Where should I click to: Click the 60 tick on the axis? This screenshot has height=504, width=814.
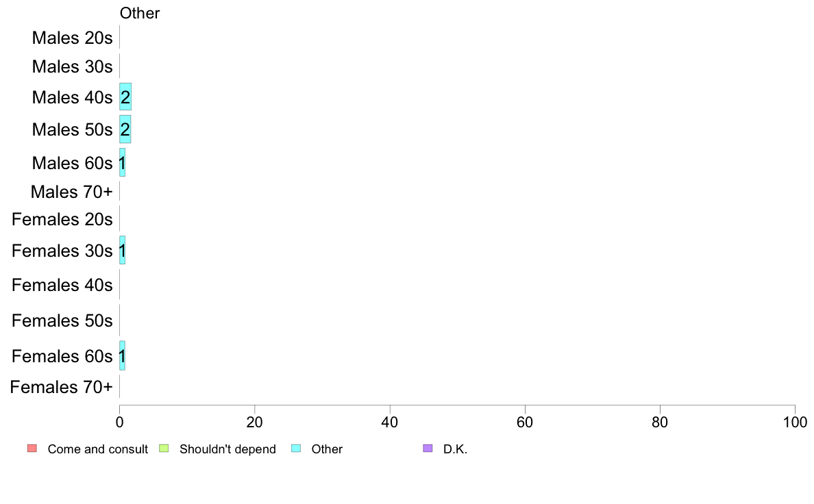click(x=525, y=422)
